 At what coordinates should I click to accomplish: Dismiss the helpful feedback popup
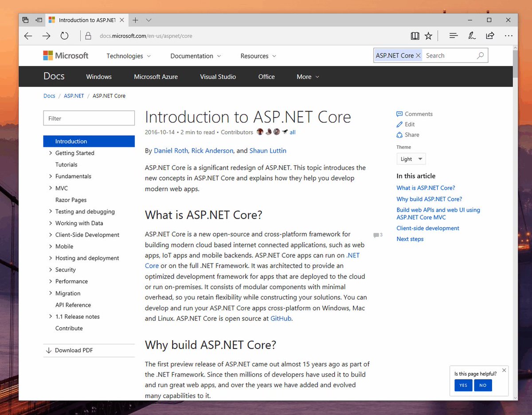(504, 370)
